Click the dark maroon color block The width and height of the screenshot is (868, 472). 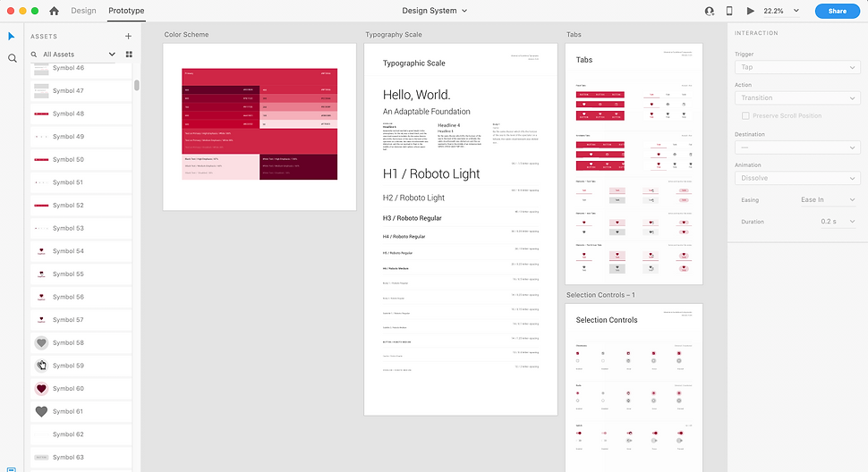298,167
